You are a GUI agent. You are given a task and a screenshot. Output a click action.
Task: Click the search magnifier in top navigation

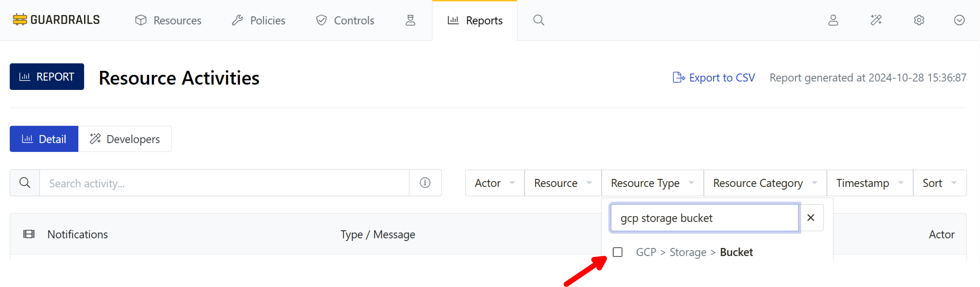tap(538, 20)
